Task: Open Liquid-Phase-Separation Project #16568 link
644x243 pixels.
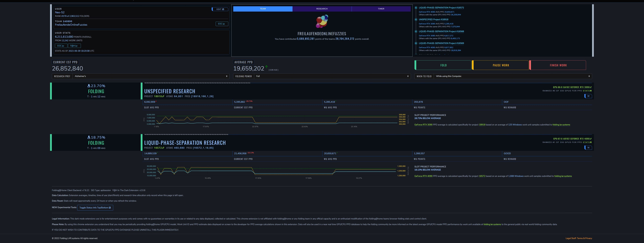Action: 441,32
